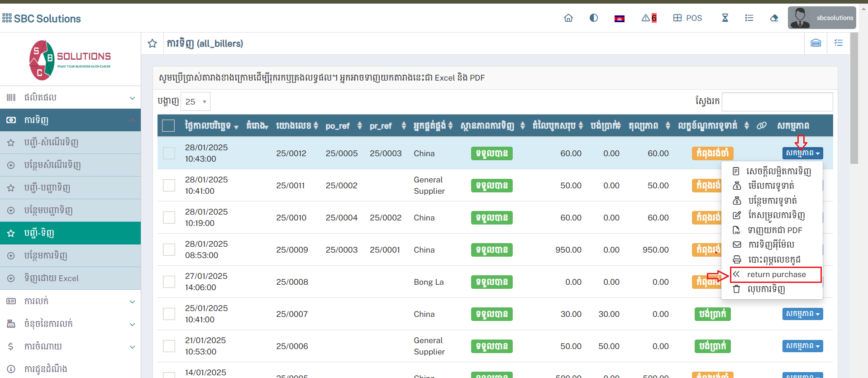This screenshot has height=378, width=868.
Task: Check the row checkbox for purchase 25/0011
Action: click(x=169, y=185)
